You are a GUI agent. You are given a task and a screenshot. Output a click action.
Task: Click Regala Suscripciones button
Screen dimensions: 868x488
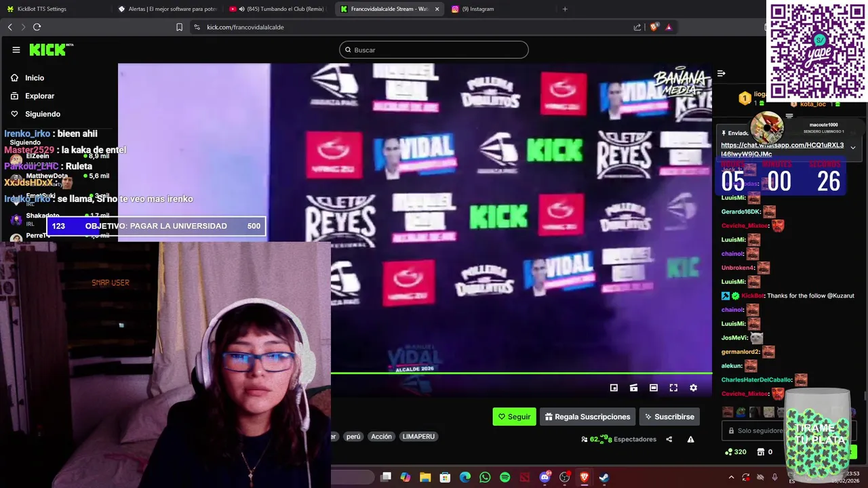pos(587,417)
